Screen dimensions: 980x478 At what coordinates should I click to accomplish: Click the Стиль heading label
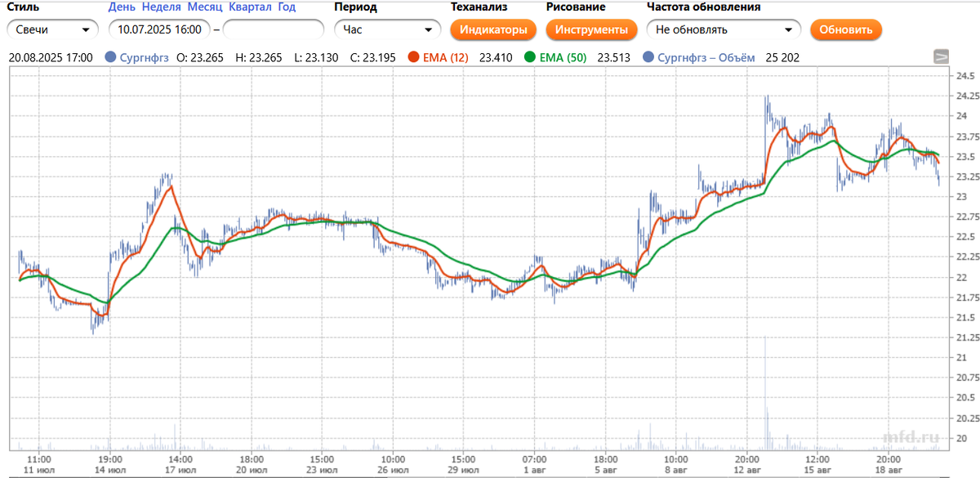click(24, 7)
